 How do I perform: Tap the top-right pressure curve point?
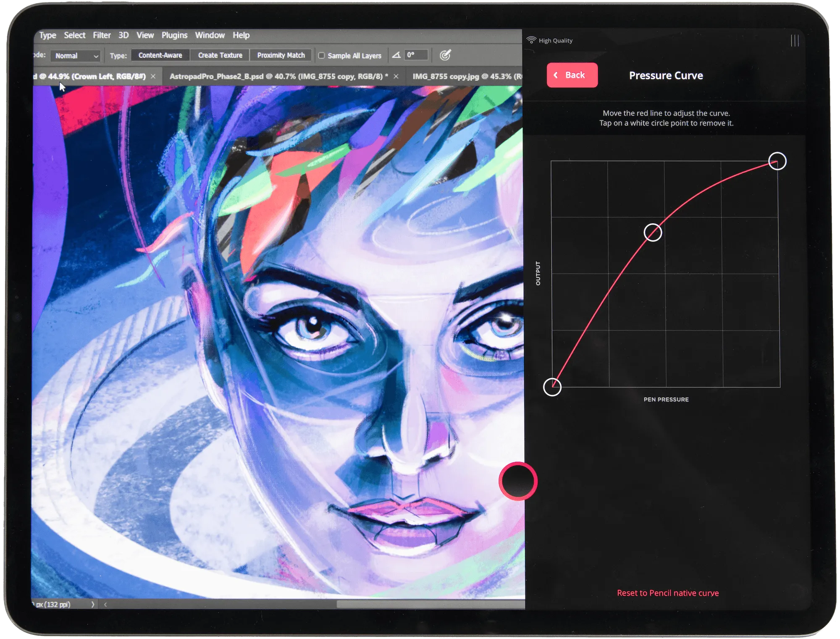click(x=777, y=161)
